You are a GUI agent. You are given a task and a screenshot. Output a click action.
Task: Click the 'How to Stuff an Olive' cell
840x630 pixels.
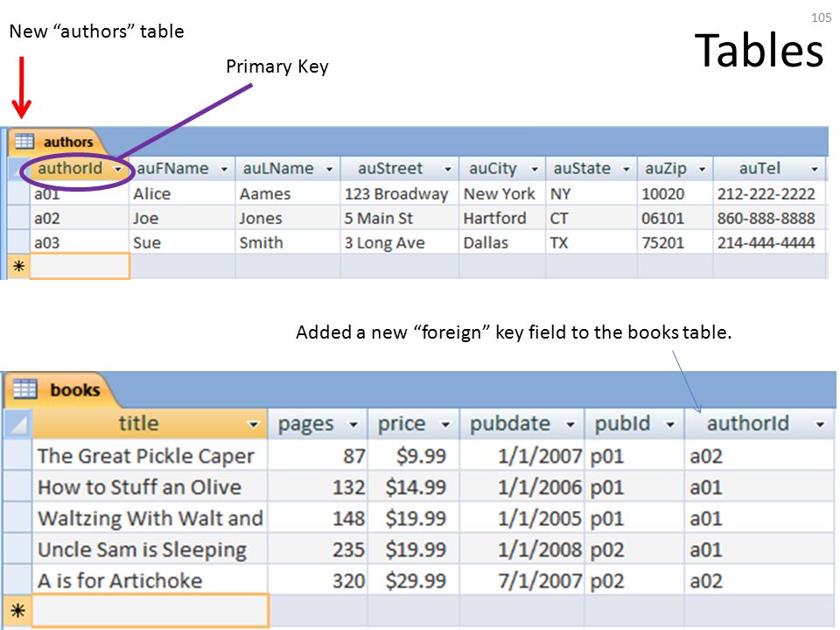(150, 487)
